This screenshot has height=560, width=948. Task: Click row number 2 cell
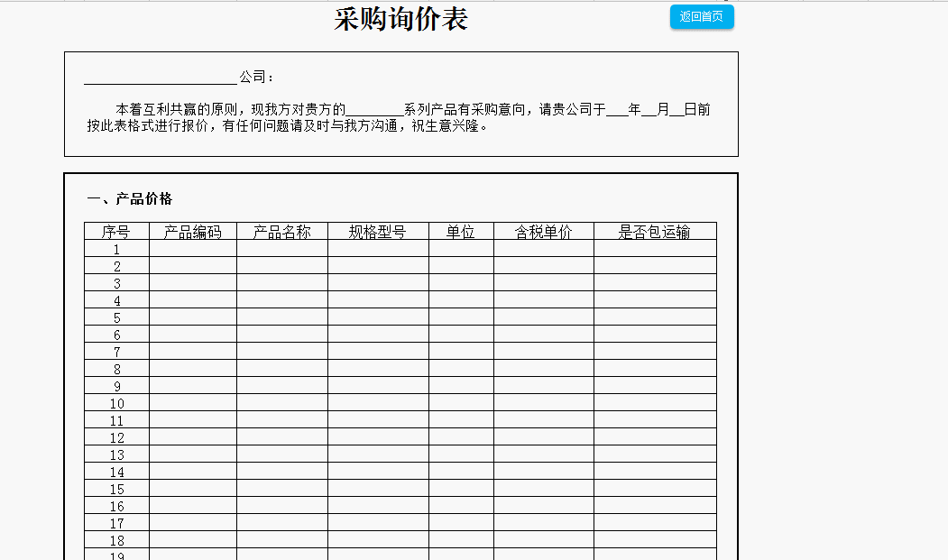point(116,265)
